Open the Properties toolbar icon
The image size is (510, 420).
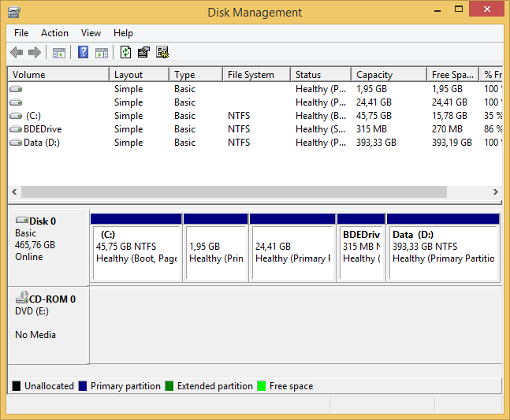[143, 52]
